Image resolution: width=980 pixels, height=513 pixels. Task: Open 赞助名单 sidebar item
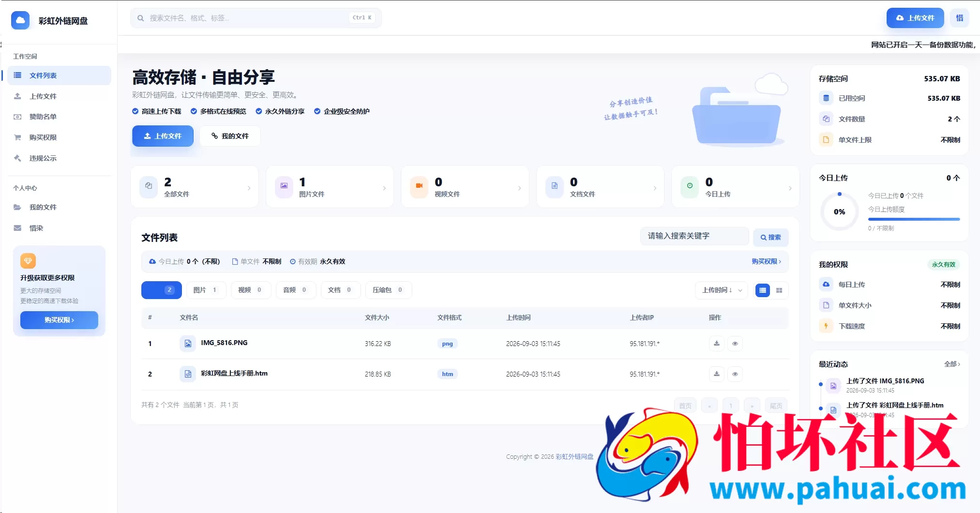[x=59, y=117]
